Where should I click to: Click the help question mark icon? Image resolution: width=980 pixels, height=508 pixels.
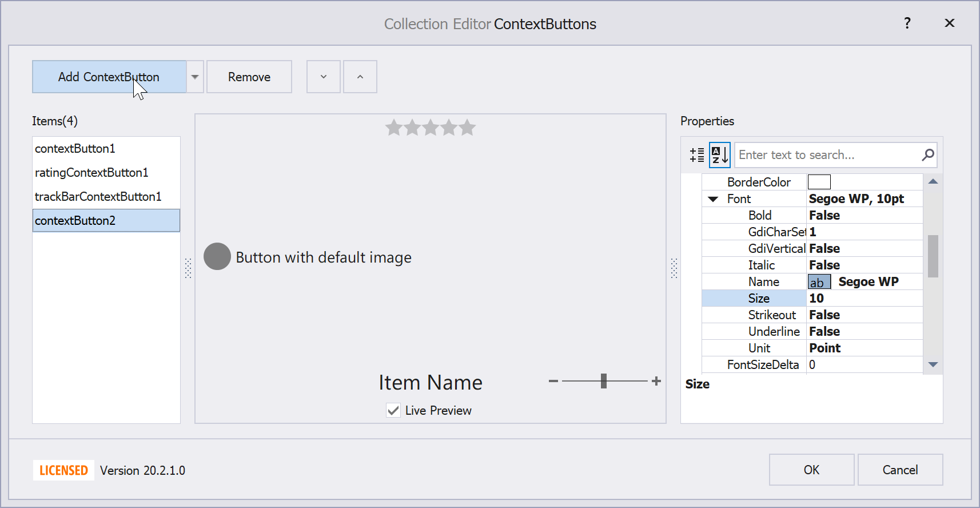pos(907,23)
